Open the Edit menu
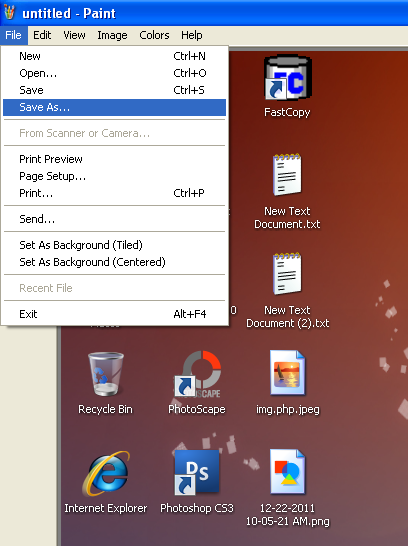Image resolution: width=408 pixels, height=546 pixels. pyautogui.click(x=42, y=35)
